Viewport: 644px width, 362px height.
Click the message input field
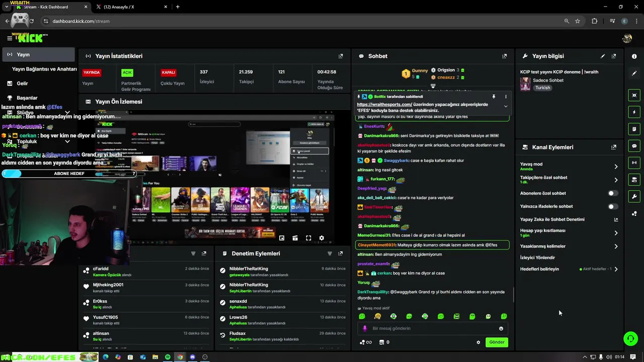[433, 328]
